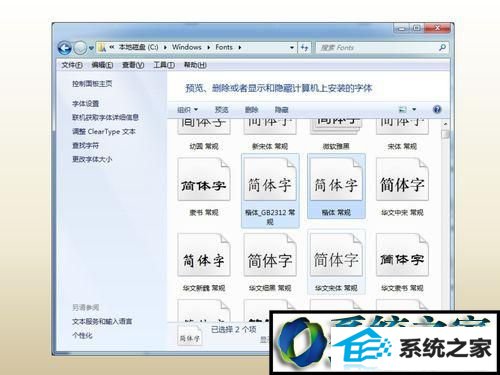This screenshot has width=500, height=375.
Task: Open the recent pages dropdown arrow
Action: [91, 48]
